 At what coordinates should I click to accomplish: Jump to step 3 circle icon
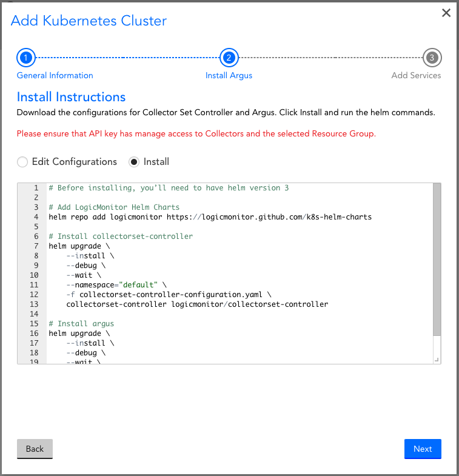tap(432, 58)
